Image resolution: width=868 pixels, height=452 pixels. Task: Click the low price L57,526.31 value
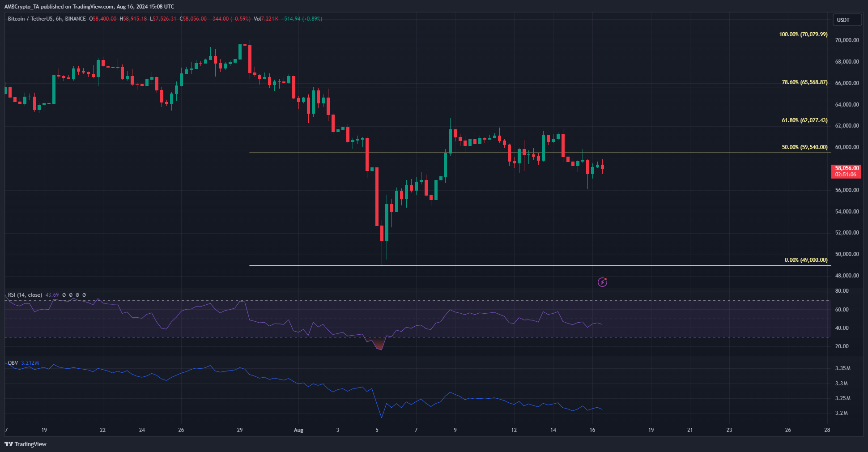click(163, 19)
